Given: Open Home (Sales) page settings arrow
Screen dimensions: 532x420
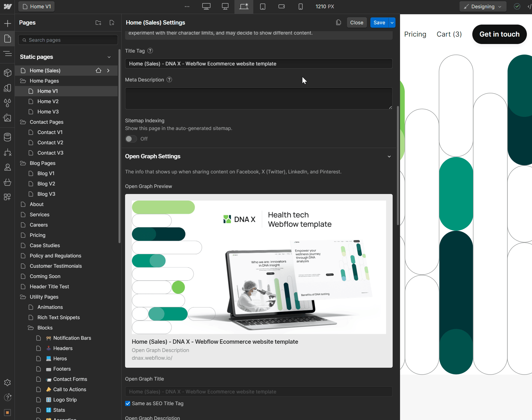Looking at the screenshot, I should [108, 71].
